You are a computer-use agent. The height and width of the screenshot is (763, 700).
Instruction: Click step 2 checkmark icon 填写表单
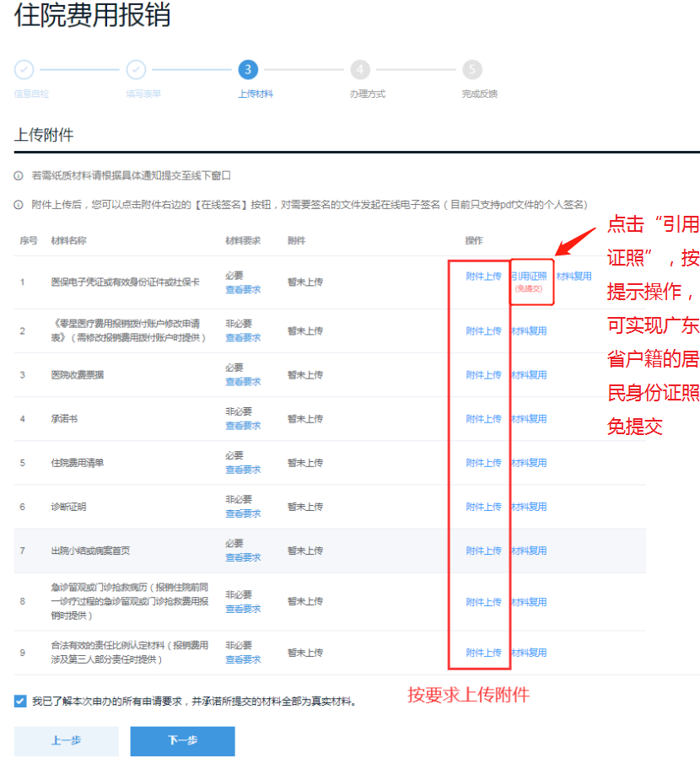(x=136, y=70)
